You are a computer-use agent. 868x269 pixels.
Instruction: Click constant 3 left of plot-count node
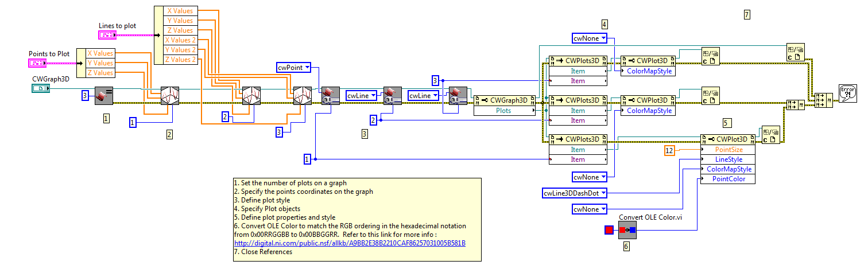click(x=85, y=96)
